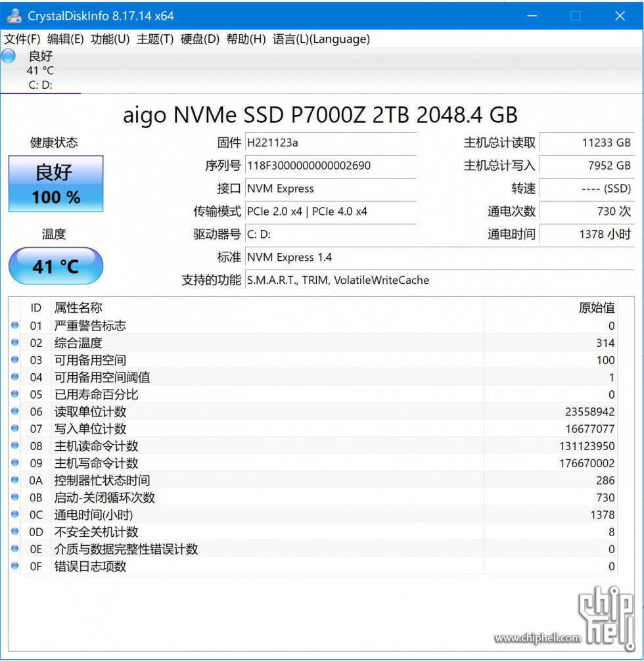
Task: Minimize the CrystalDiskInfo window
Action: point(532,16)
